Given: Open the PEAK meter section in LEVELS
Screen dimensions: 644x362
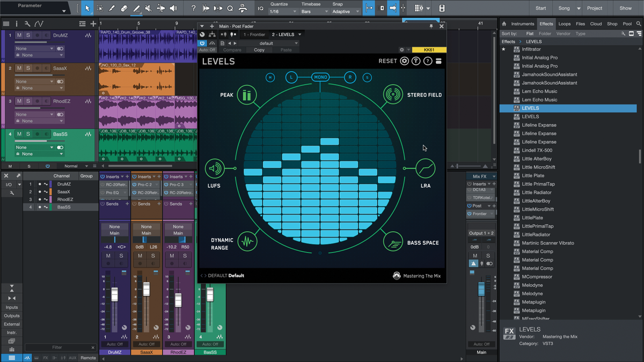Looking at the screenshot, I should click(x=246, y=94).
